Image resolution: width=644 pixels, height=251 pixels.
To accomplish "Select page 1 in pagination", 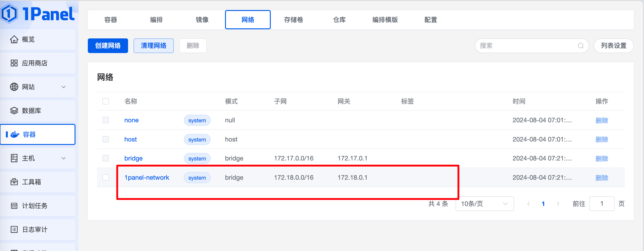I will [543, 204].
